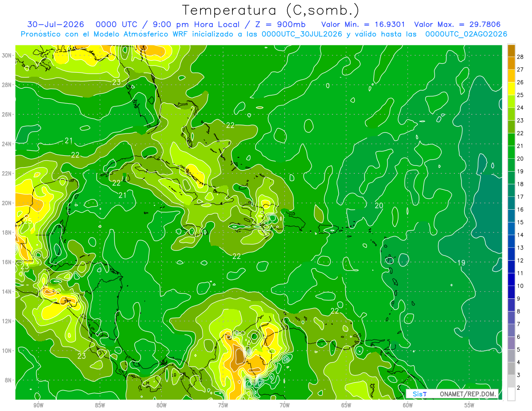Click the "20N" latitude axis label
532x411 pixels.
(8, 203)
